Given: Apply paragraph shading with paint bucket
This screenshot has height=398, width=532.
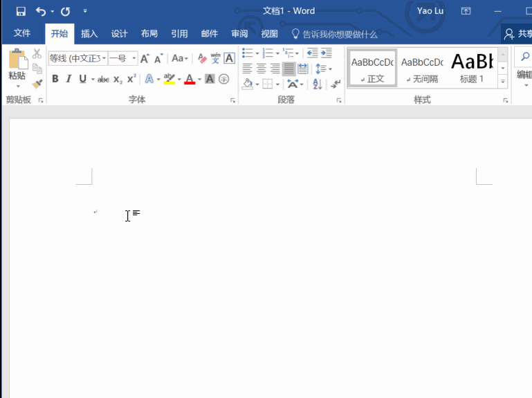Looking at the screenshot, I should pyautogui.click(x=248, y=84).
